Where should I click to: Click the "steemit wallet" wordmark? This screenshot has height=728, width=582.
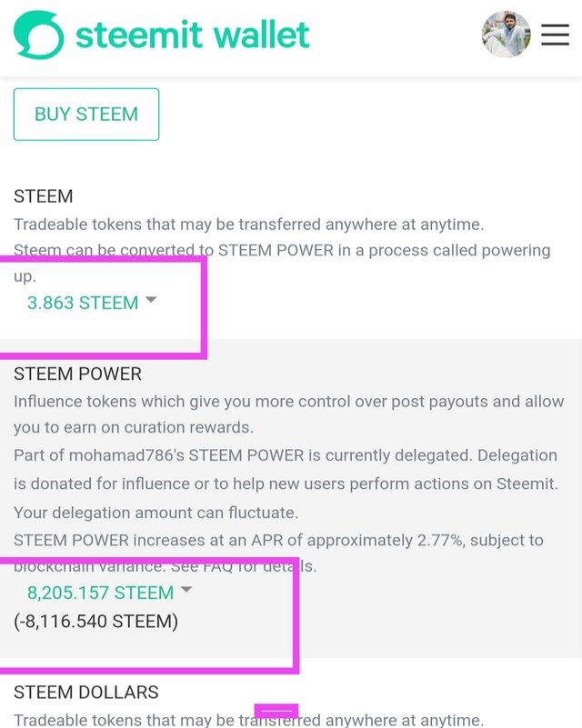tap(192, 35)
